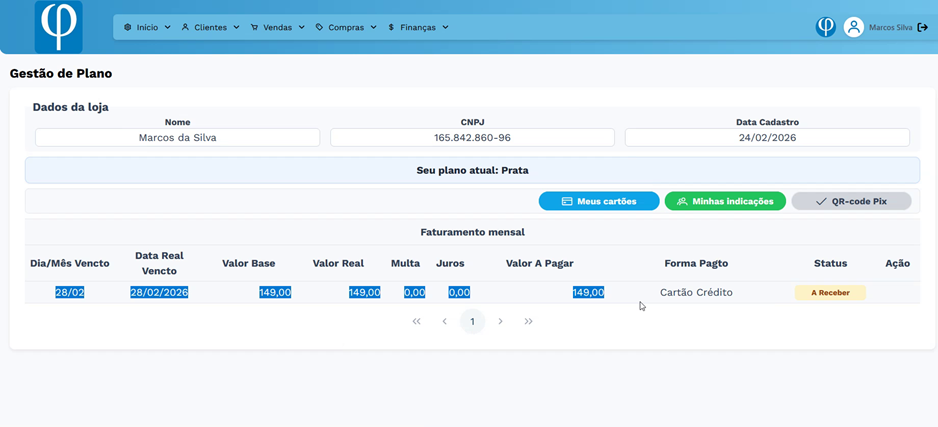The image size is (938, 427).
Task: Click the Meus cartões button
Action: click(x=599, y=201)
